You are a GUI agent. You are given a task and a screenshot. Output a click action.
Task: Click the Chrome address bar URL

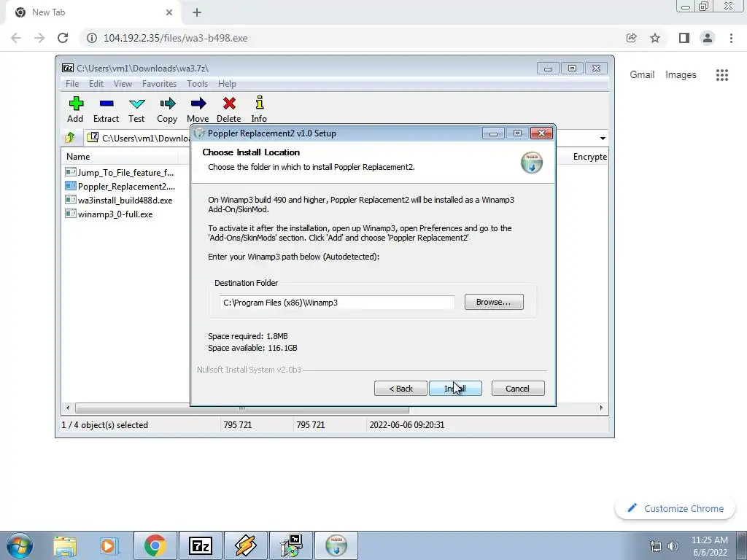tap(175, 38)
